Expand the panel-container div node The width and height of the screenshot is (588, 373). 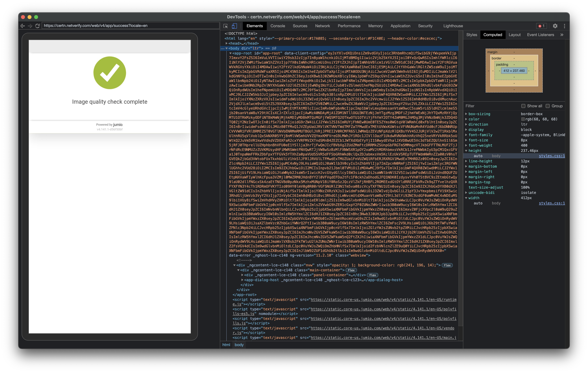(x=242, y=275)
